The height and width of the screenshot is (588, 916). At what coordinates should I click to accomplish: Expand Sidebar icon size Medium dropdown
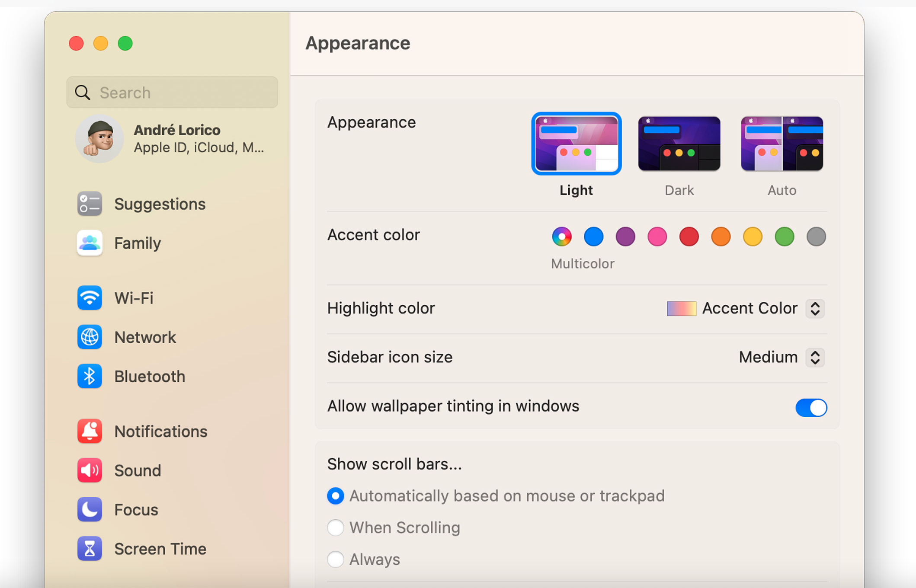click(x=815, y=357)
